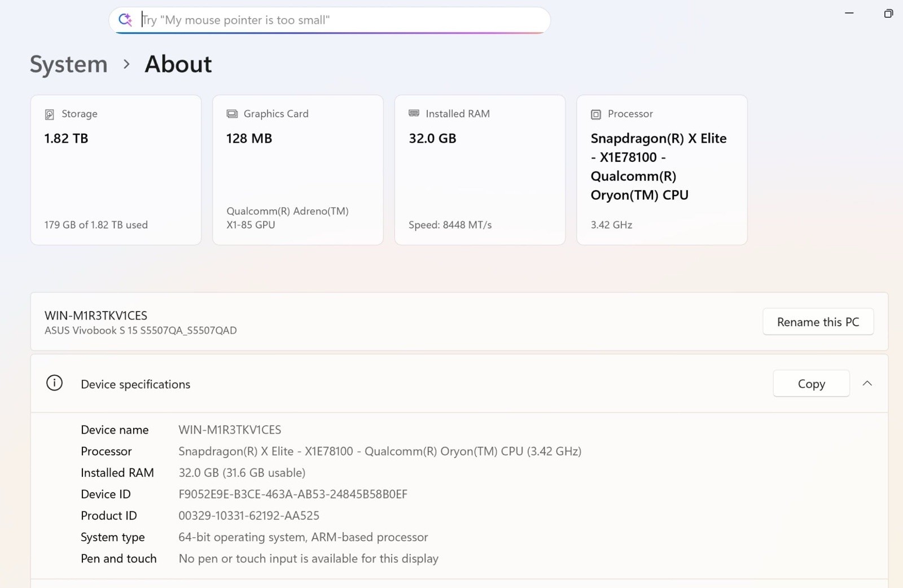Select the PC name heading WIN-M1R3TKV1CES
Screen dimensions: 903x588
96,315
